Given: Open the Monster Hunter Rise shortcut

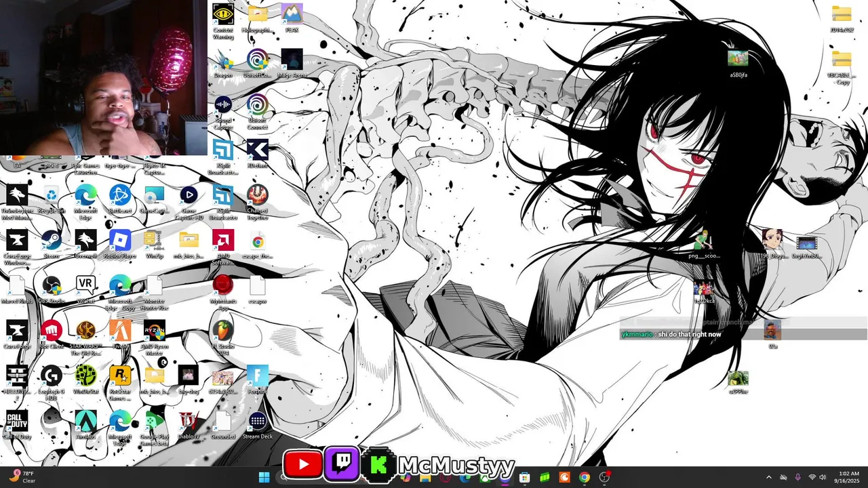Looking at the screenshot, I should click(x=155, y=292).
